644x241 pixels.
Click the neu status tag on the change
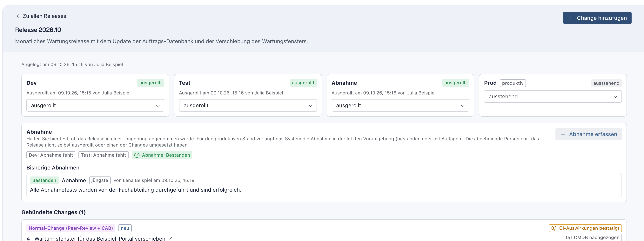[125, 228]
